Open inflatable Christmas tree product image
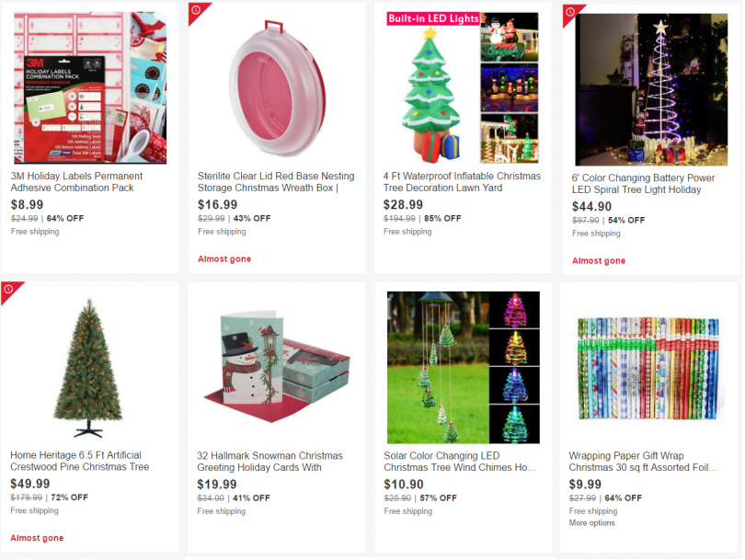The image size is (745, 560). 463,88
